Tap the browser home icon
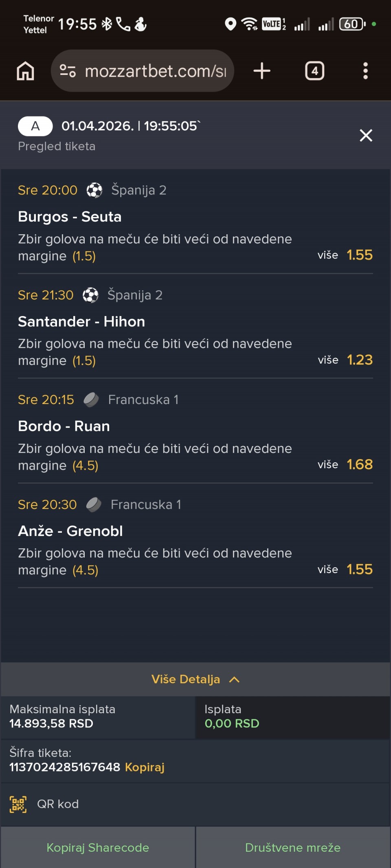The image size is (391, 868). pos(25,71)
